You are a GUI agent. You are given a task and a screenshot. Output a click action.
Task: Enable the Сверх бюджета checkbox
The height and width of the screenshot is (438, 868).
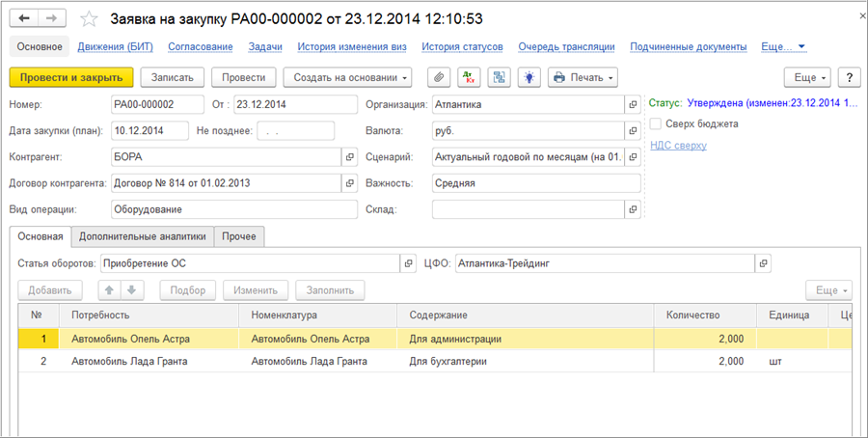656,123
